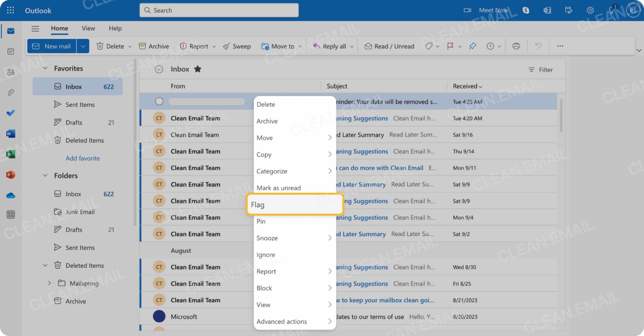
Task: Collapse the Favorites section
Action: coord(45,68)
